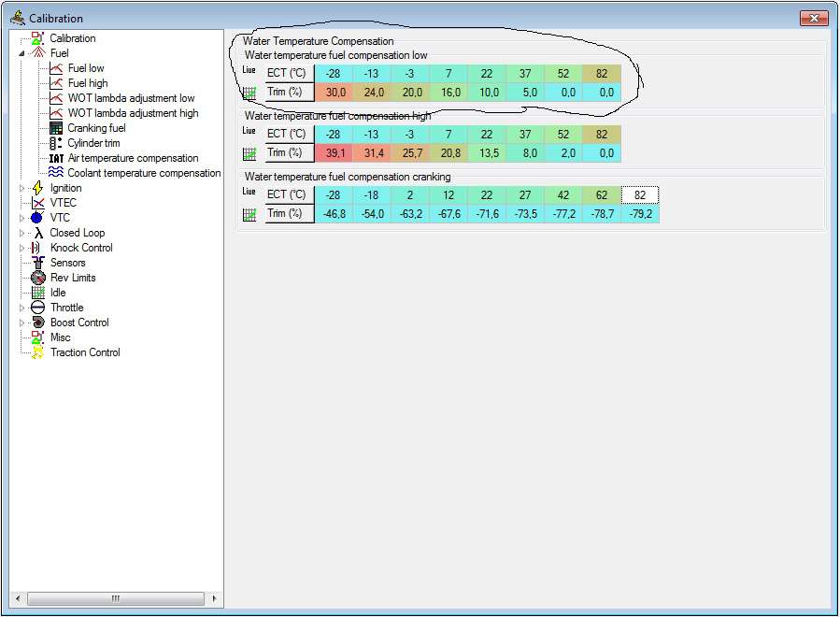
Task: Click the IAT air temperature icon
Action: pyautogui.click(x=56, y=158)
